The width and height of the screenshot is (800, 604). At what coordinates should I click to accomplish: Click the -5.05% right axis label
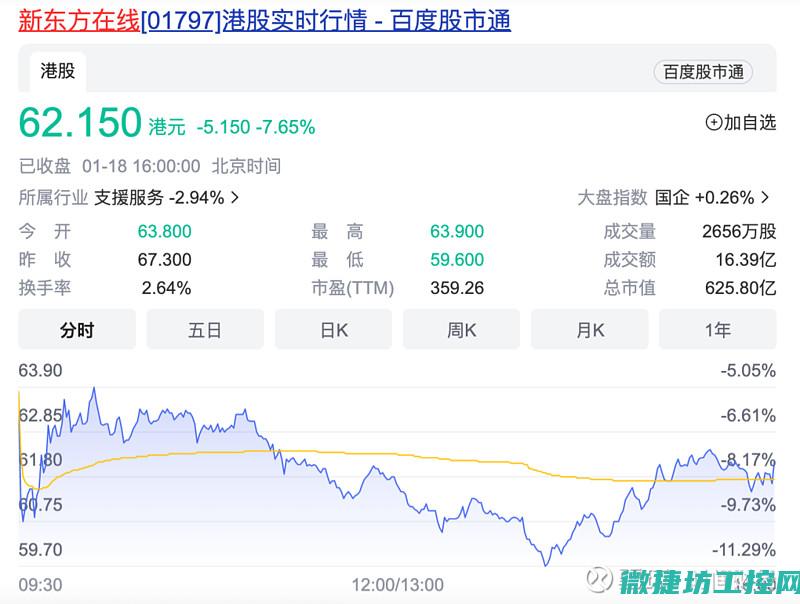click(748, 370)
